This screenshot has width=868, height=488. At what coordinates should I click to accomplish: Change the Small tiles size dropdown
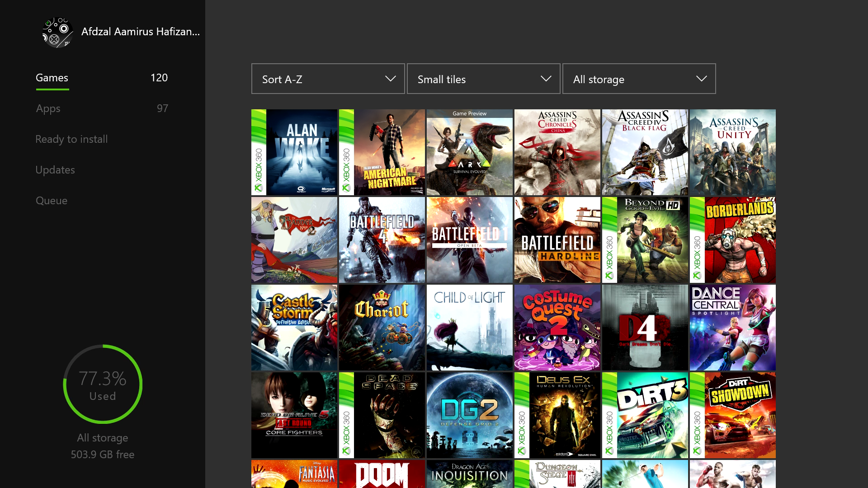(484, 79)
